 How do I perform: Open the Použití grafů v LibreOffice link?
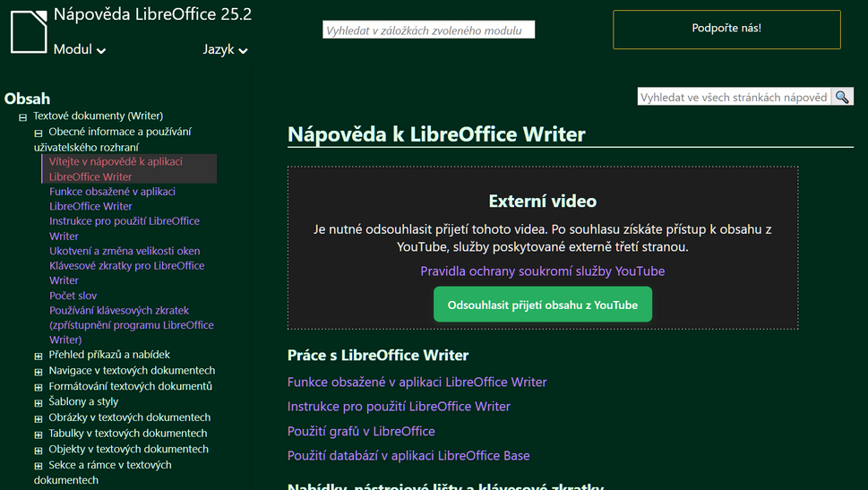[x=361, y=431]
